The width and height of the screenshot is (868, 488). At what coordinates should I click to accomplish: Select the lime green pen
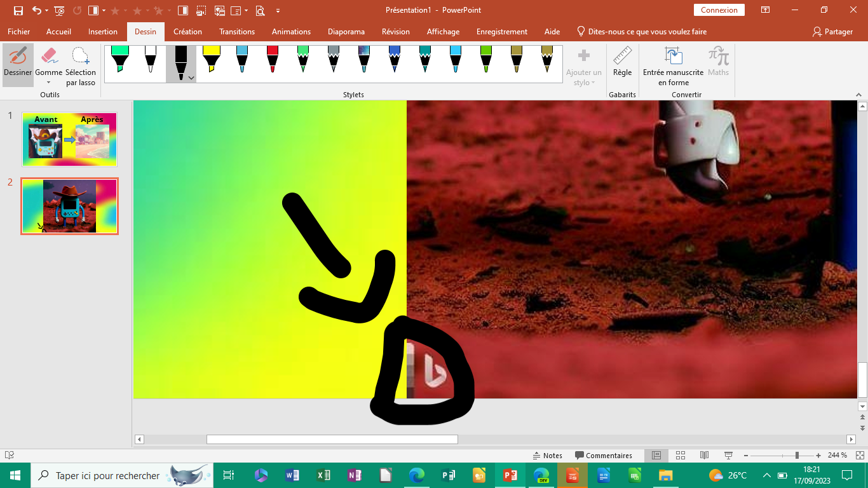[x=486, y=60]
